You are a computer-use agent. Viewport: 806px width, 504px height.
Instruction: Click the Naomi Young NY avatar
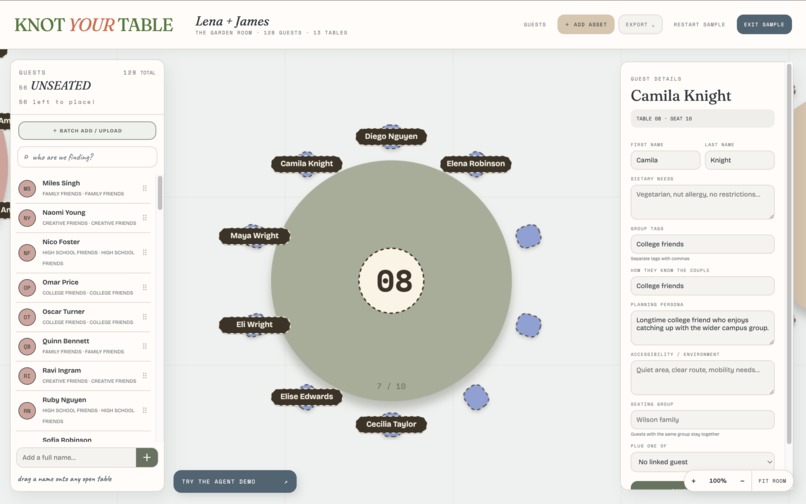point(27,218)
